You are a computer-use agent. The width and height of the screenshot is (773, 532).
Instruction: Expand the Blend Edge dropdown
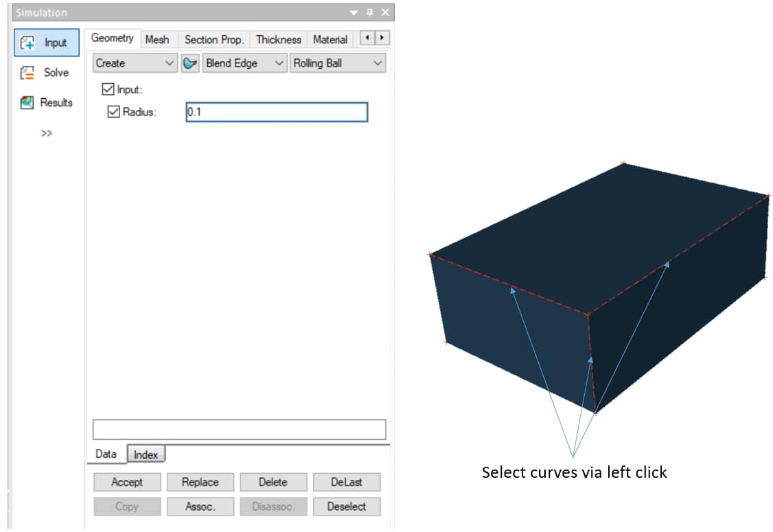point(244,64)
